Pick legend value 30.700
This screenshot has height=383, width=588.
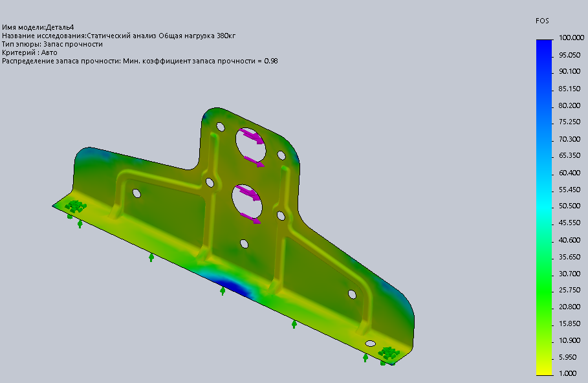tap(570, 274)
